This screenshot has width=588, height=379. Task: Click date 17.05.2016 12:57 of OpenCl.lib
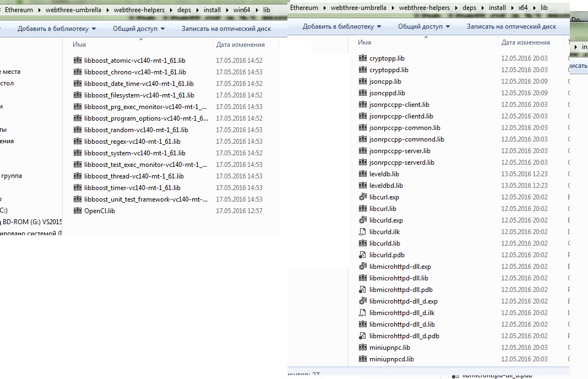pos(239,210)
